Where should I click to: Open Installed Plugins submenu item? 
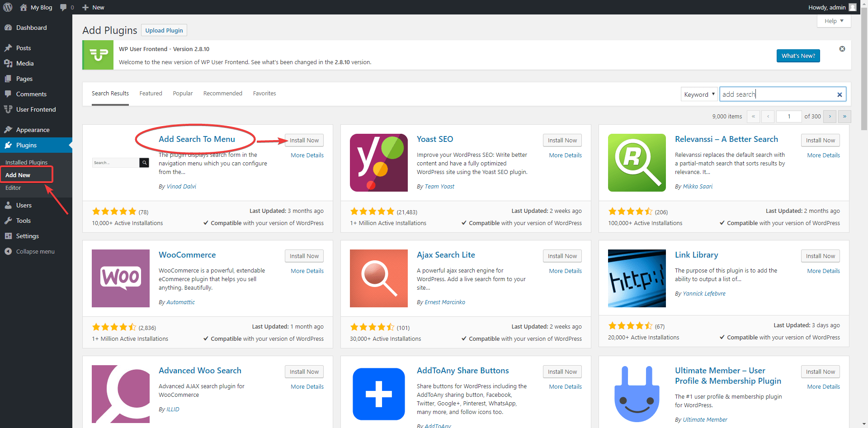(26, 162)
